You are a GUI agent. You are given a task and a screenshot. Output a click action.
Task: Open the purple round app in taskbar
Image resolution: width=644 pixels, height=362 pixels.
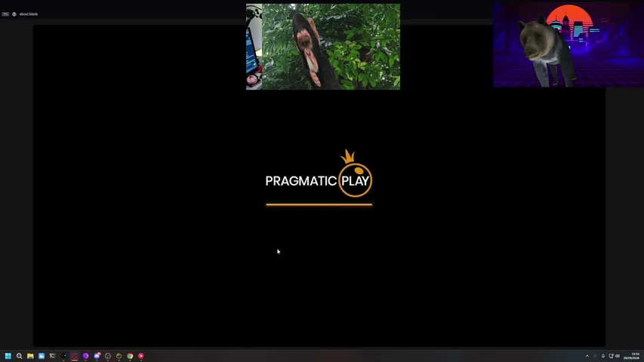pyautogui.click(x=85, y=356)
